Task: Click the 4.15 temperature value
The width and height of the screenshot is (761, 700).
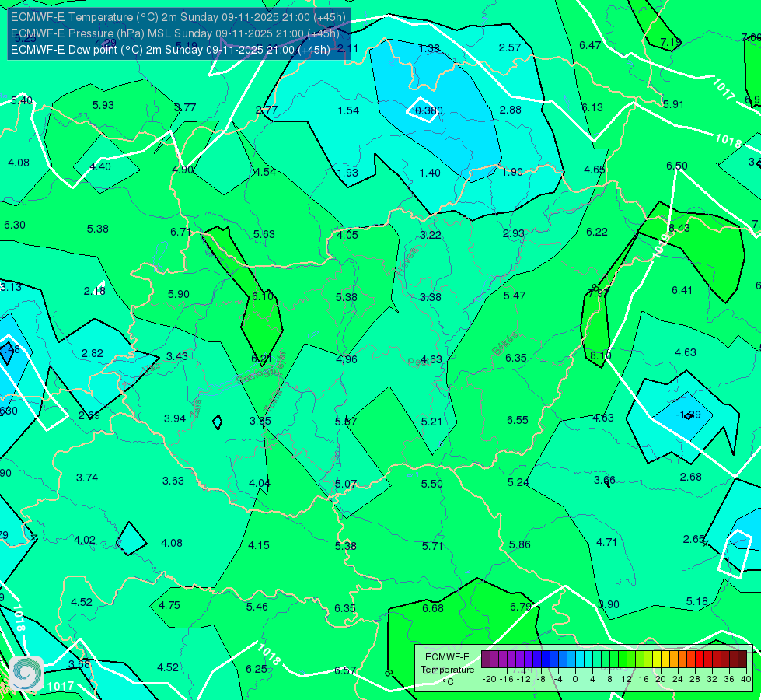Action: tap(259, 545)
